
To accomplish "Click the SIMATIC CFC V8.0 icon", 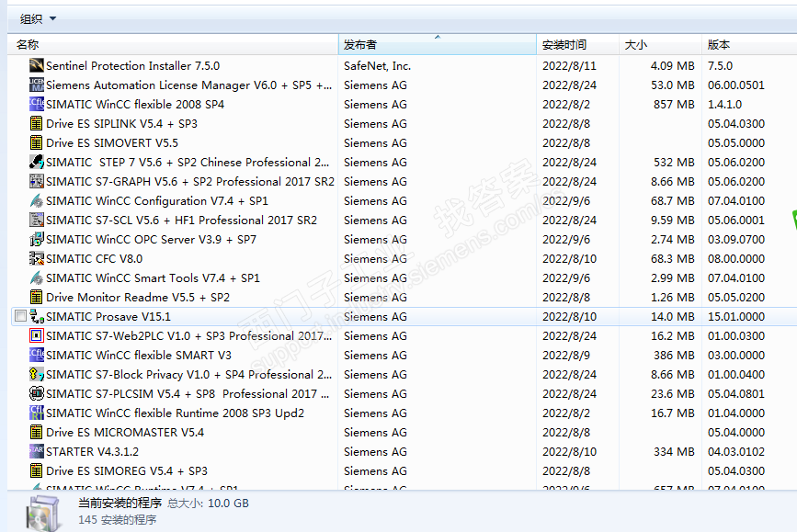I will click(37, 258).
